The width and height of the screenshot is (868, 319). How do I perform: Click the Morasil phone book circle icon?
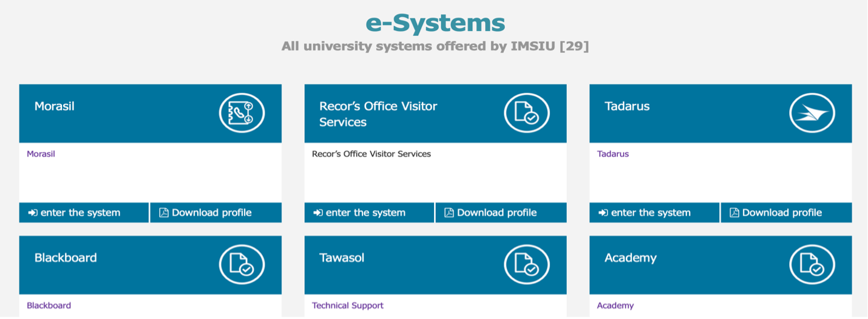tap(242, 113)
